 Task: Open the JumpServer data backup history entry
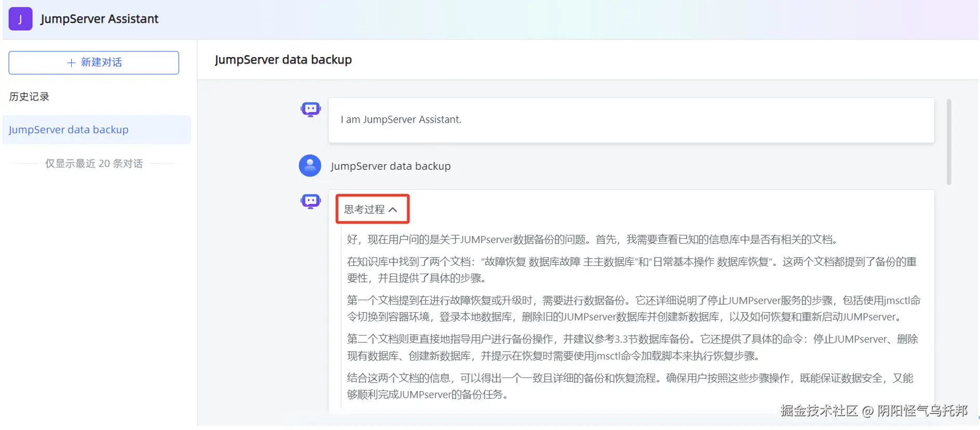[x=97, y=130]
